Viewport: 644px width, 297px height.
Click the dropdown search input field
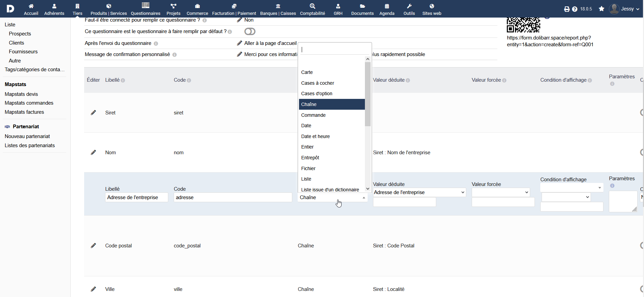pyautogui.click(x=335, y=49)
